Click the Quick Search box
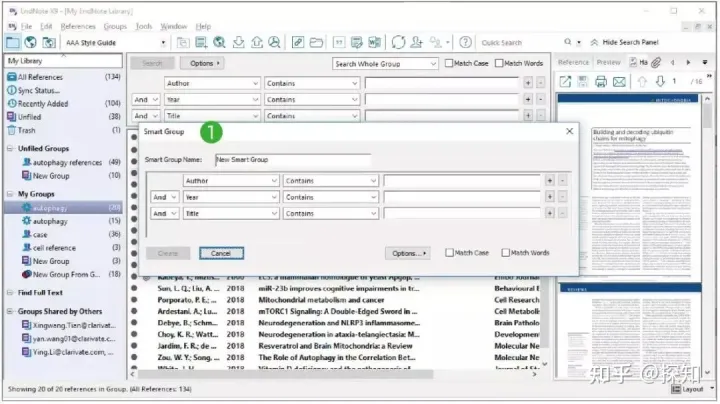This screenshot has width=720, height=404. (520, 43)
